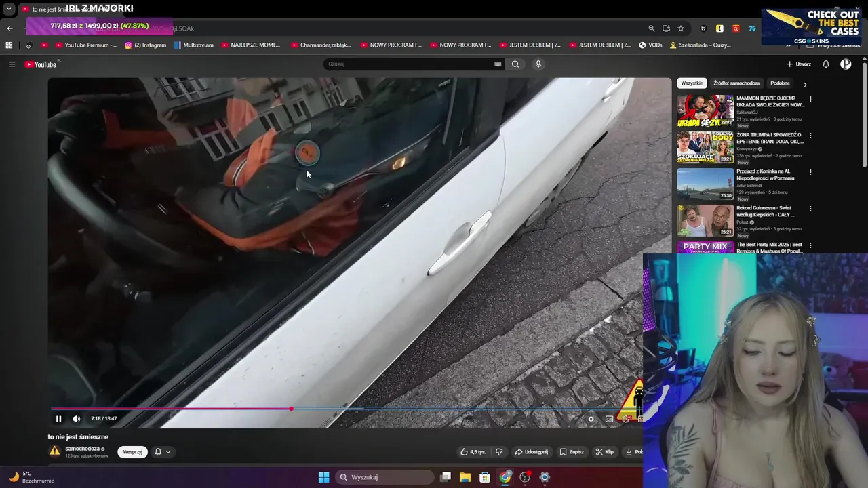The height and width of the screenshot is (488, 868).
Task: Go back in the browser
Action: coord(9,28)
